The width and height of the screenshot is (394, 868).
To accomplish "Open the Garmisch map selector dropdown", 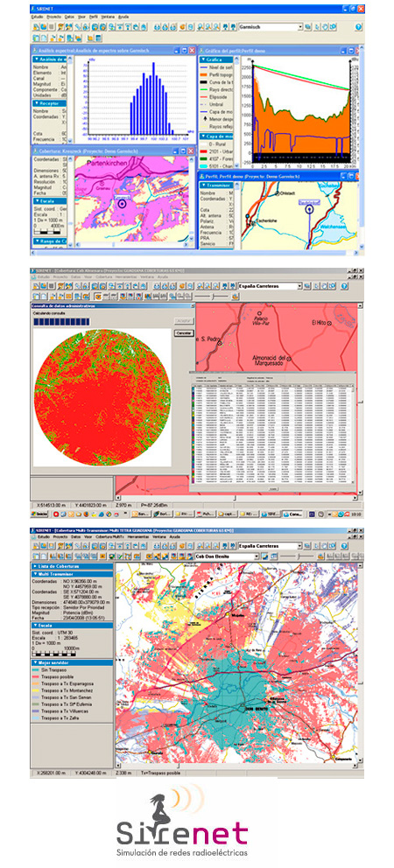I will pyautogui.click(x=299, y=26).
